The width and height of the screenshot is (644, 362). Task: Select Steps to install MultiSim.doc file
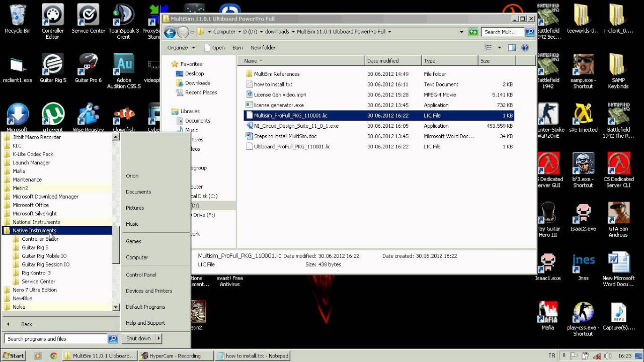pos(285,136)
